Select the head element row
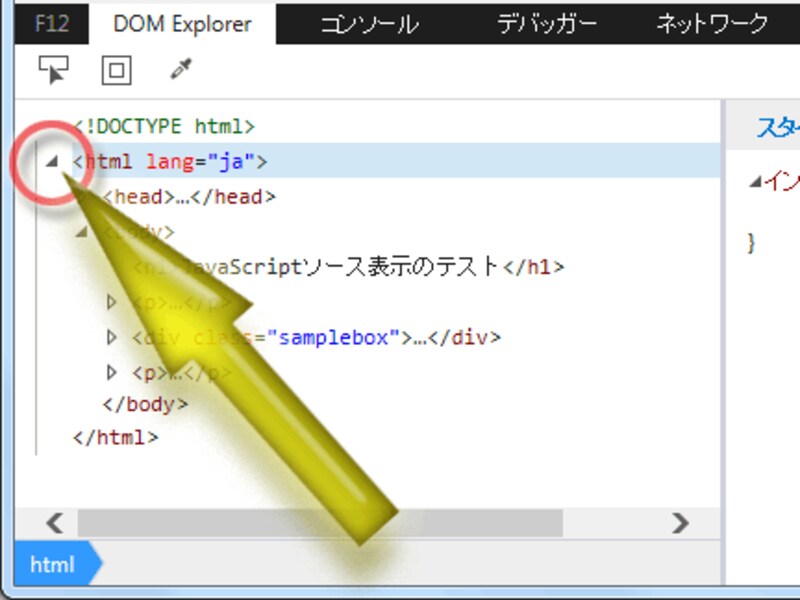The image size is (800, 600). tap(189, 196)
